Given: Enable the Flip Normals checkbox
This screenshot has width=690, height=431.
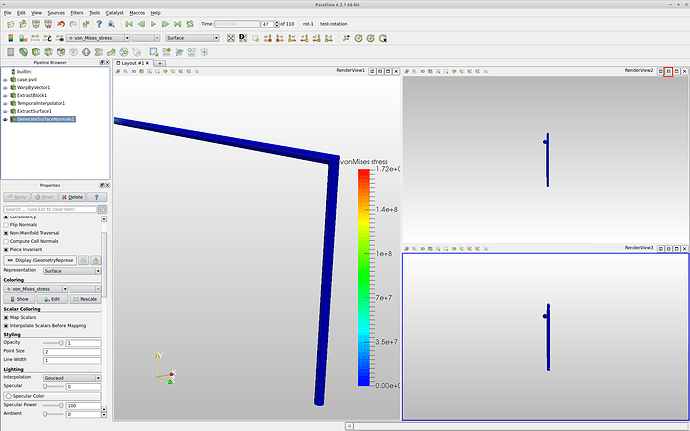Looking at the screenshot, I should click(5, 225).
